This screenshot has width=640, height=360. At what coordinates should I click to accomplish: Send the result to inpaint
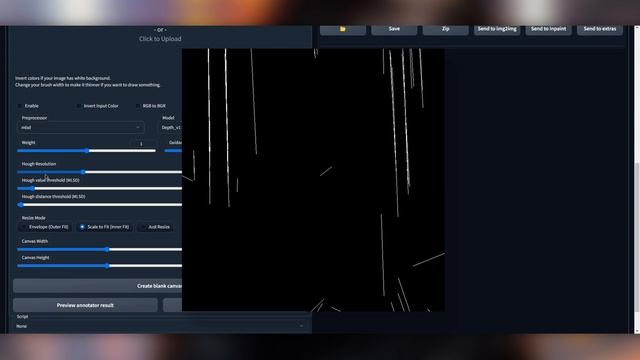tap(548, 29)
